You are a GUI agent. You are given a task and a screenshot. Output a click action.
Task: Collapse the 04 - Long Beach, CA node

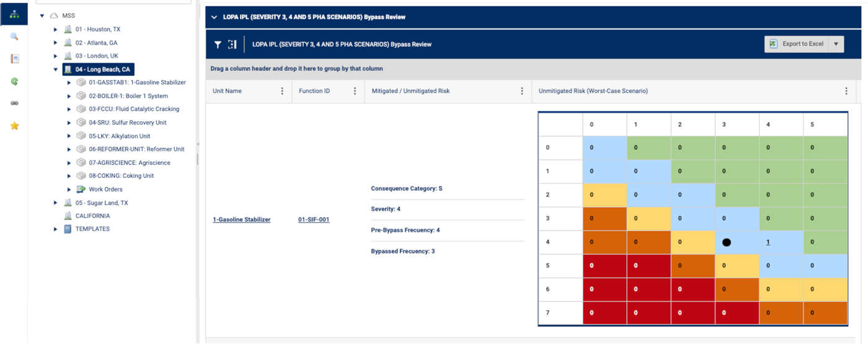pyautogui.click(x=55, y=69)
